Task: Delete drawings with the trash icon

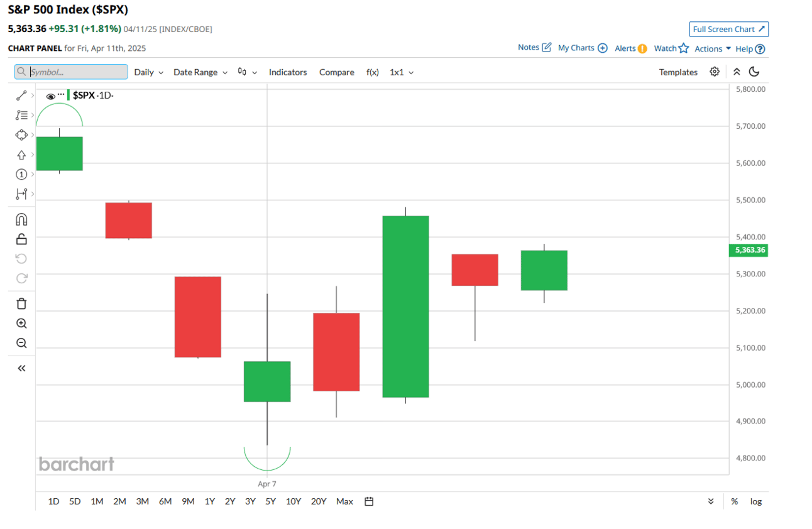Action: 21,304
